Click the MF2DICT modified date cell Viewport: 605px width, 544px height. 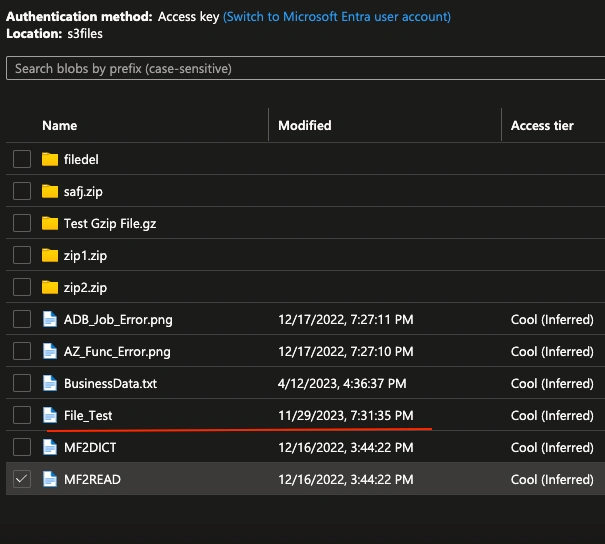coord(346,448)
